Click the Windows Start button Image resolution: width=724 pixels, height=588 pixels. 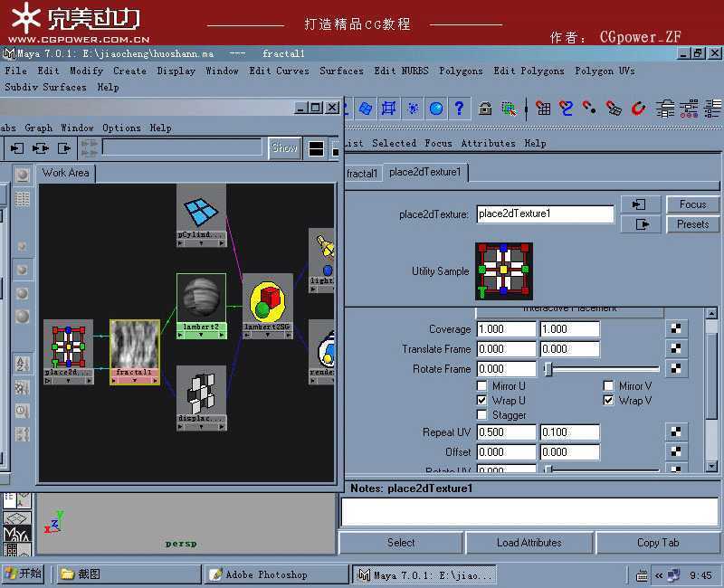tap(23, 574)
